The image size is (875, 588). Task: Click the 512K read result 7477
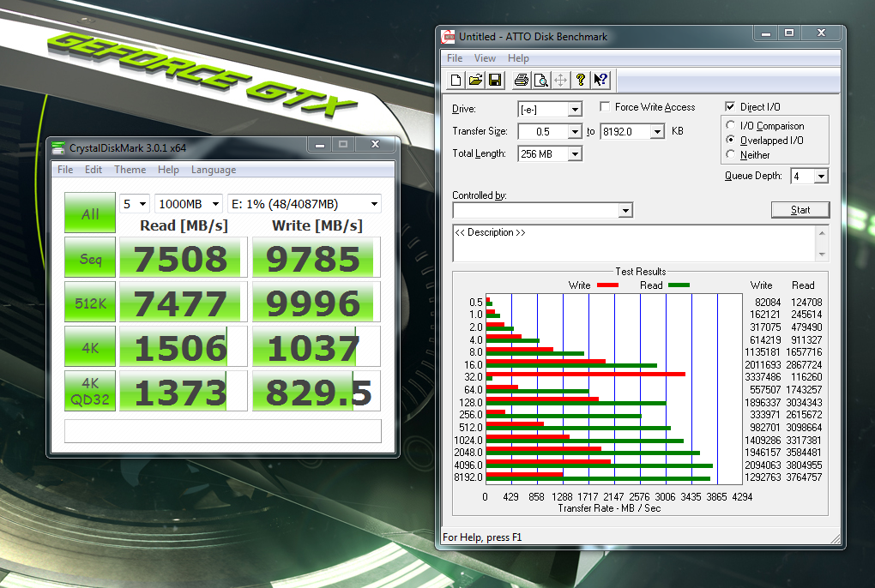click(x=183, y=302)
